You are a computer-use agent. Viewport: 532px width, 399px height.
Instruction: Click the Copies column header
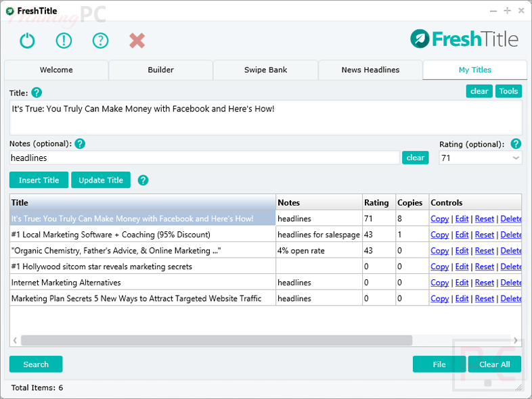coord(412,203)
